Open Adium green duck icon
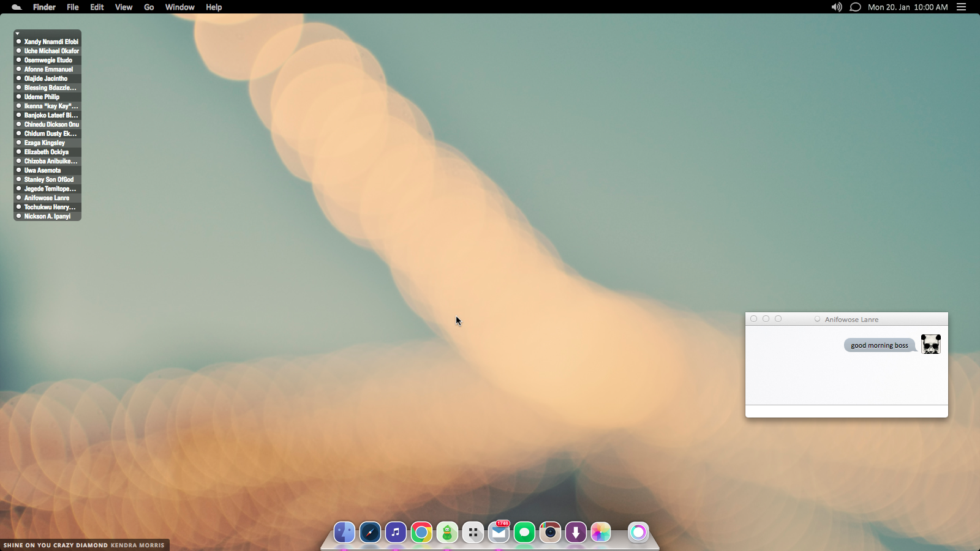980x551 pixels. [447, 533]
